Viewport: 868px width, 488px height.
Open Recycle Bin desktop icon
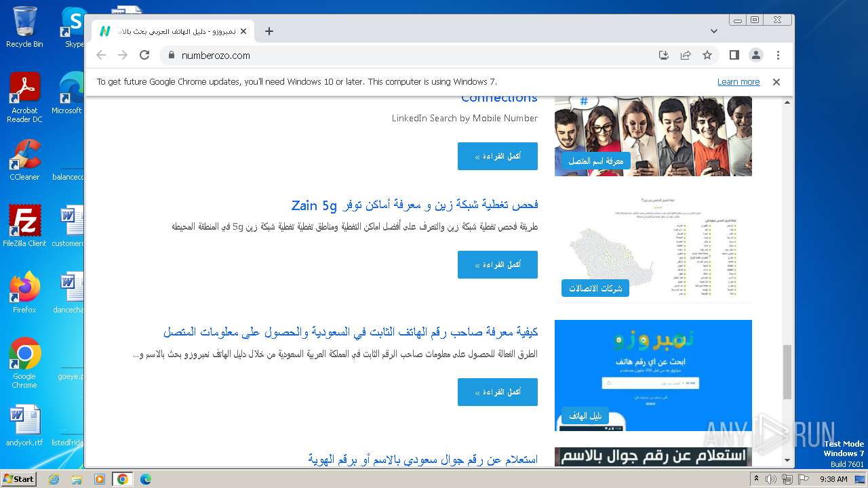point(24,27)
